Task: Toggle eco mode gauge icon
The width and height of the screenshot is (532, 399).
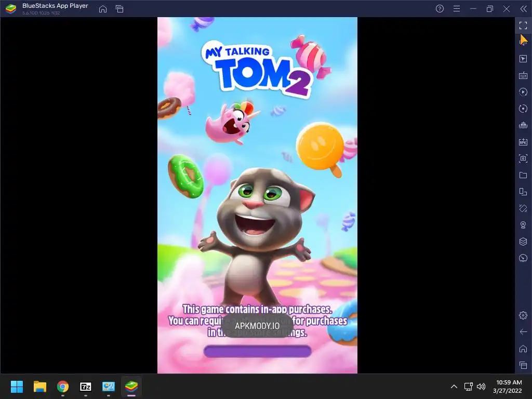Action: point(523,258)
